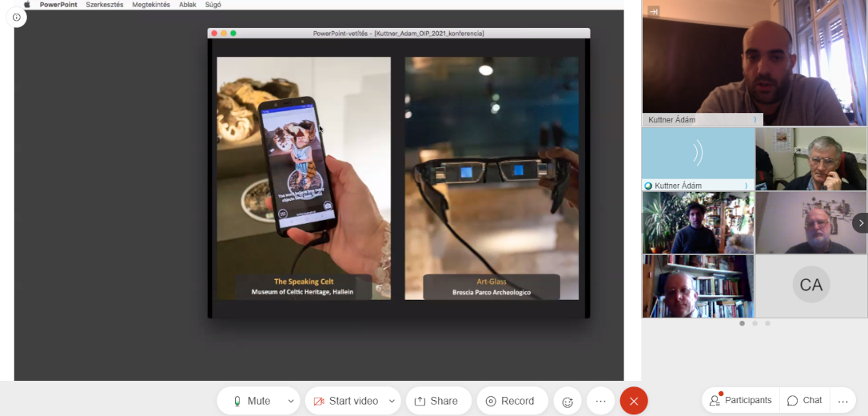Image resolution: width=868 pixels, height=416 pixels.
Task: Open the Participants panel
Action: click(x=741, y=401)
